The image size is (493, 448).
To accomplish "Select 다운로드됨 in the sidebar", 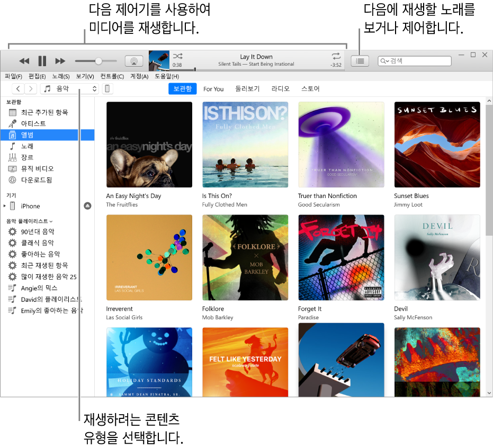I will [x=47, y=180].
